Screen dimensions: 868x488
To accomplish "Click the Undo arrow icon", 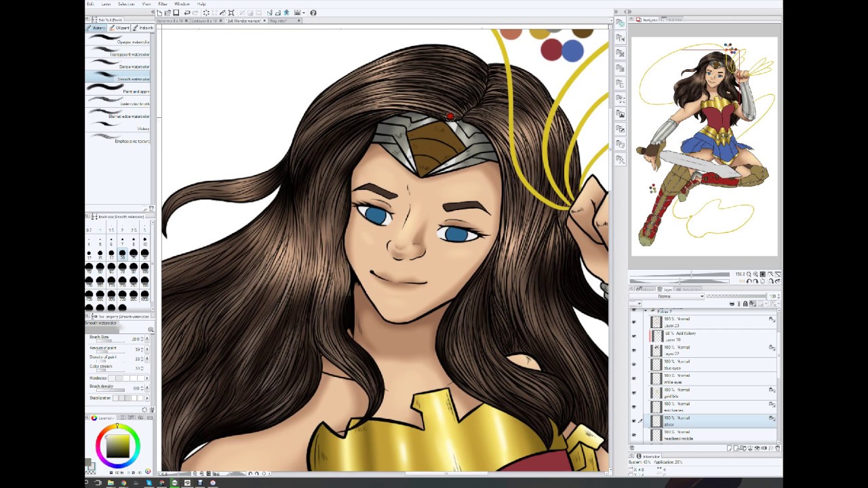I will [187, 12].
